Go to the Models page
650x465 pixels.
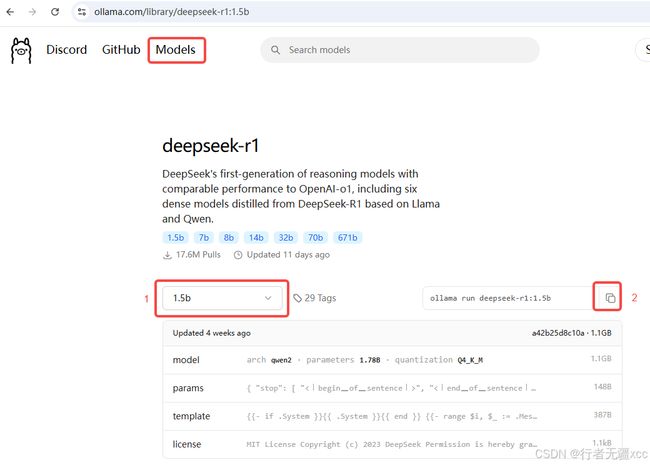(x=175, y=50)
